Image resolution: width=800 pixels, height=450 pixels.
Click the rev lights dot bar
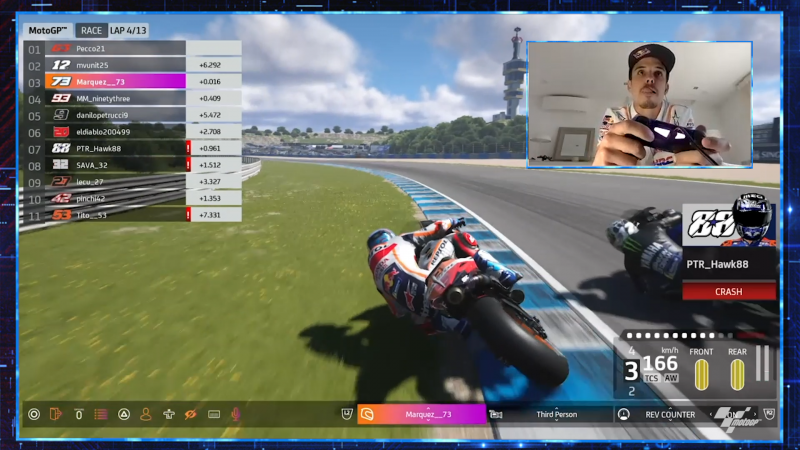(x=696, y=335)
